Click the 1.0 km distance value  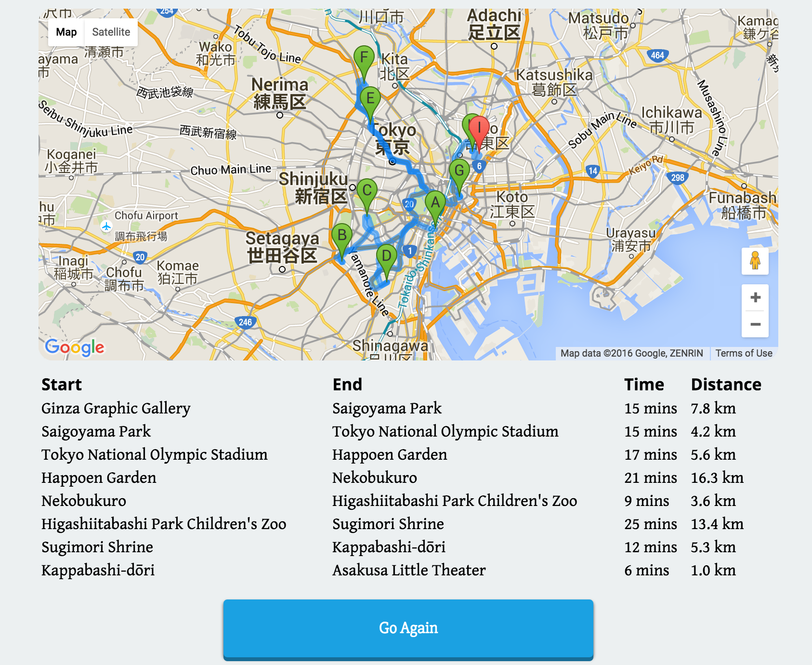tap(713, 571)
